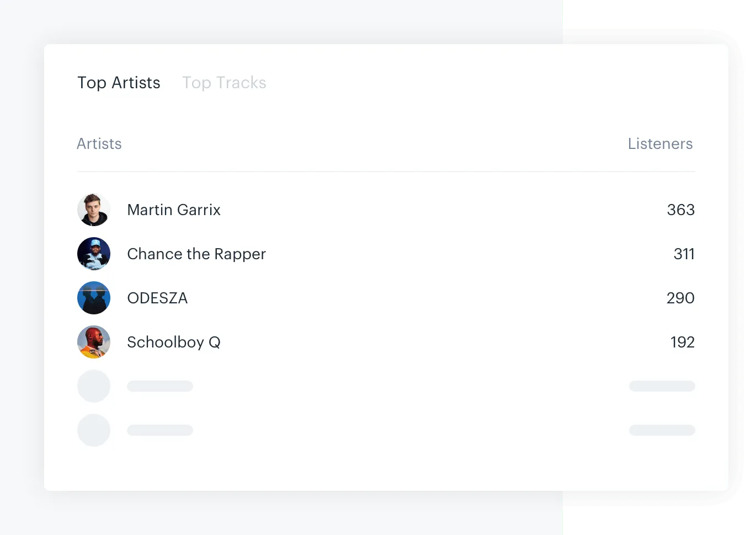The image size is (756, 535).
Task: Open the ODESZA artist avatar
Action: [x=94, y=298]
